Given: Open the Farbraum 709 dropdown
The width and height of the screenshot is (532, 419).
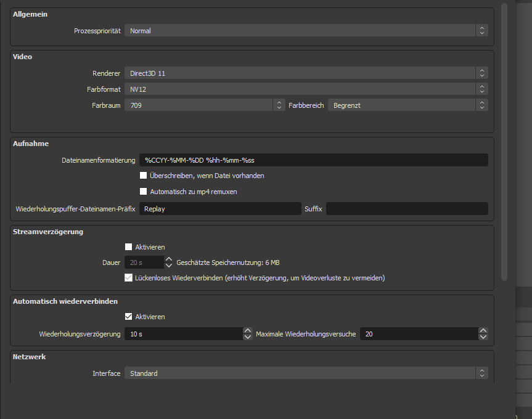Looking at the screenshot, I should click(x=204, y=105).
